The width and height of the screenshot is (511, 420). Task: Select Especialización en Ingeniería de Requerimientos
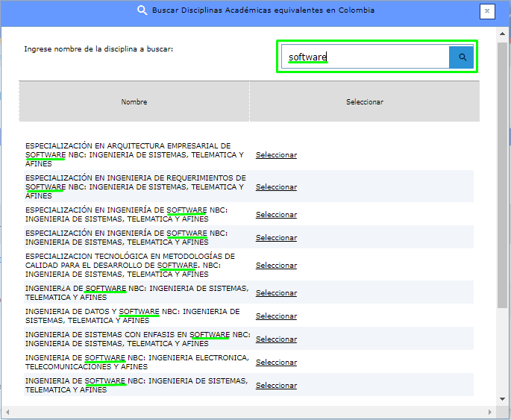[x=276, y=187]
